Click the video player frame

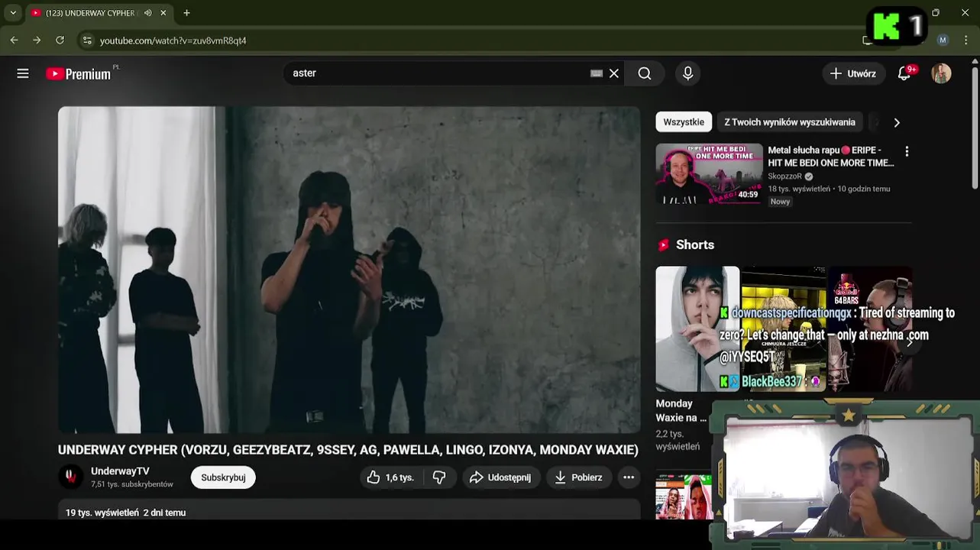pyautogui.click(x=349, y=270)
